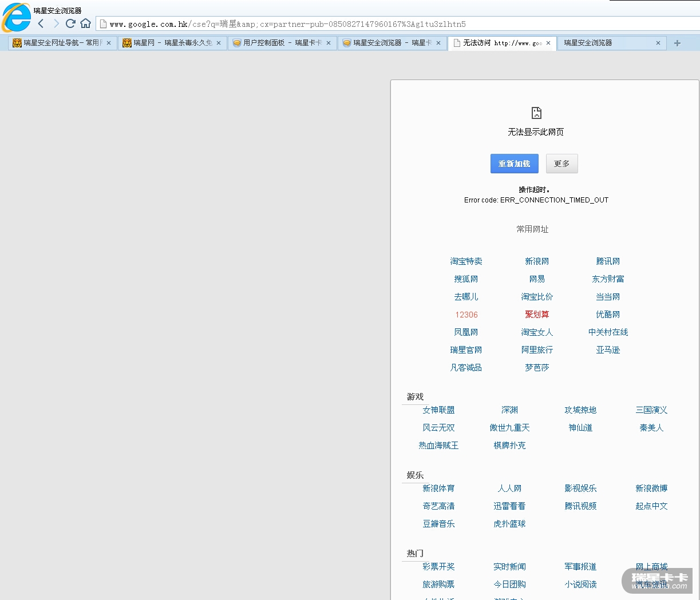Switch to 瑞星安全网址导航 tab
700x600 pixels.
62,43
